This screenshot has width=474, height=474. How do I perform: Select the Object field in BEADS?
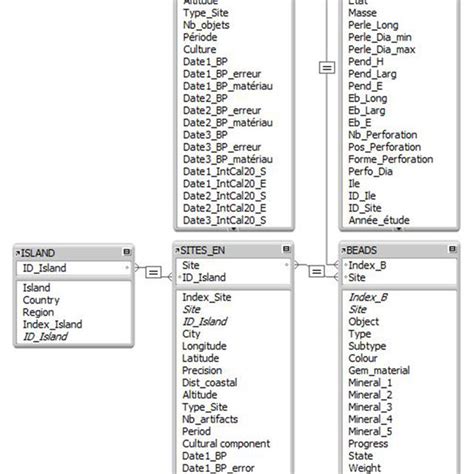364,322
